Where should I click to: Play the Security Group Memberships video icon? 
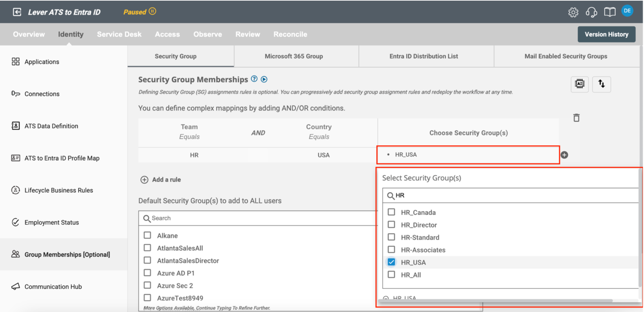[x=264, y=79]
